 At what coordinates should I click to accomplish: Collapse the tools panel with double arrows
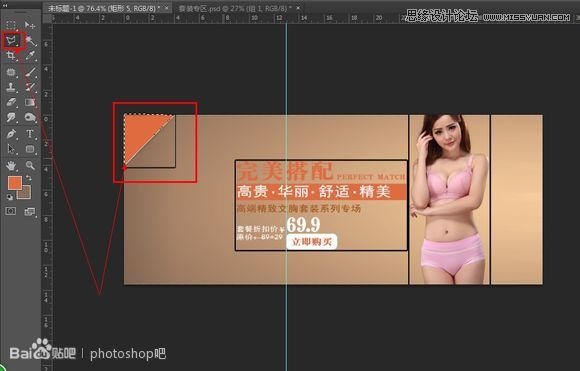point(5,6)
